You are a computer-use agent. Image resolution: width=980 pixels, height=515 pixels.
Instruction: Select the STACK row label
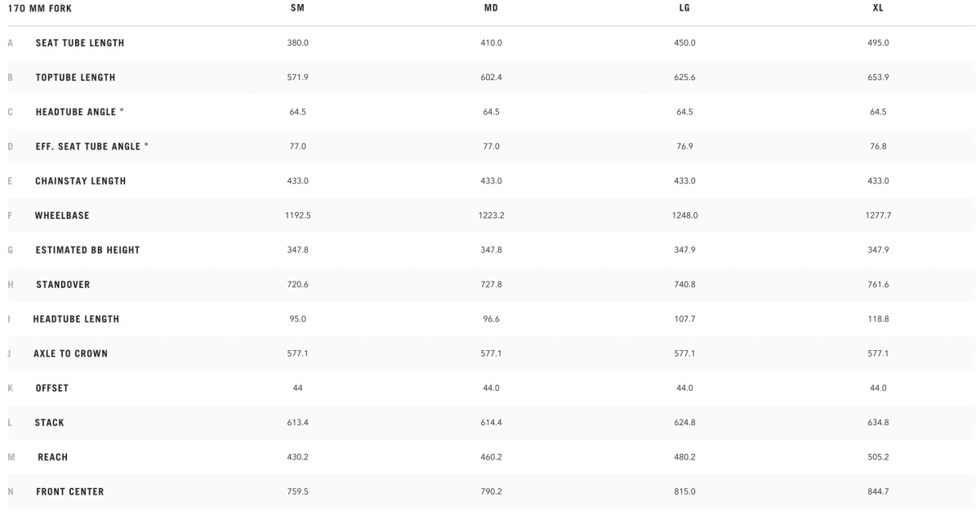click(49, 423)
